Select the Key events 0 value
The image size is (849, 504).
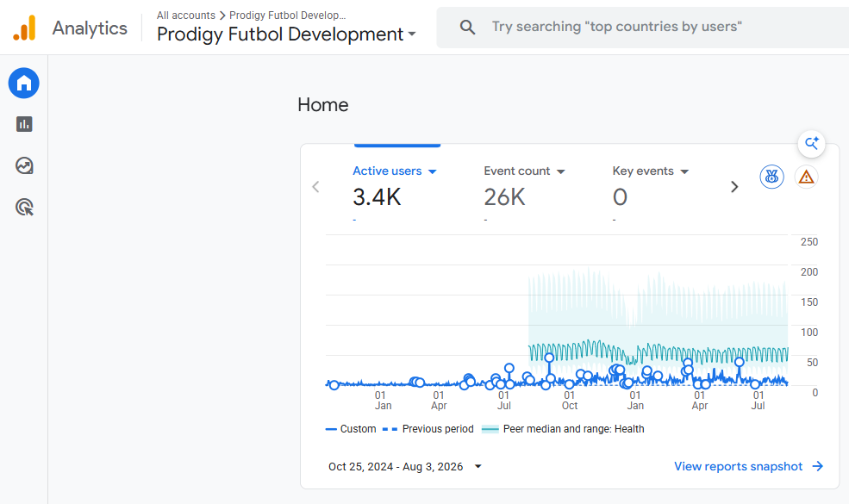click(x=620, y=197)
